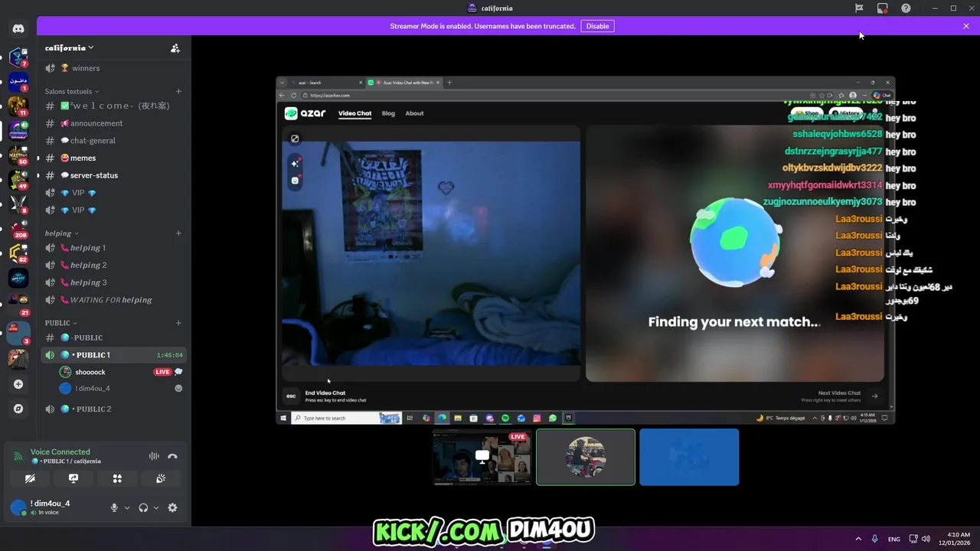Image resolution: width=980 pixels, height=551 pixels.
Task: Open Discover servers compass icon
Action: click(18, 409)
